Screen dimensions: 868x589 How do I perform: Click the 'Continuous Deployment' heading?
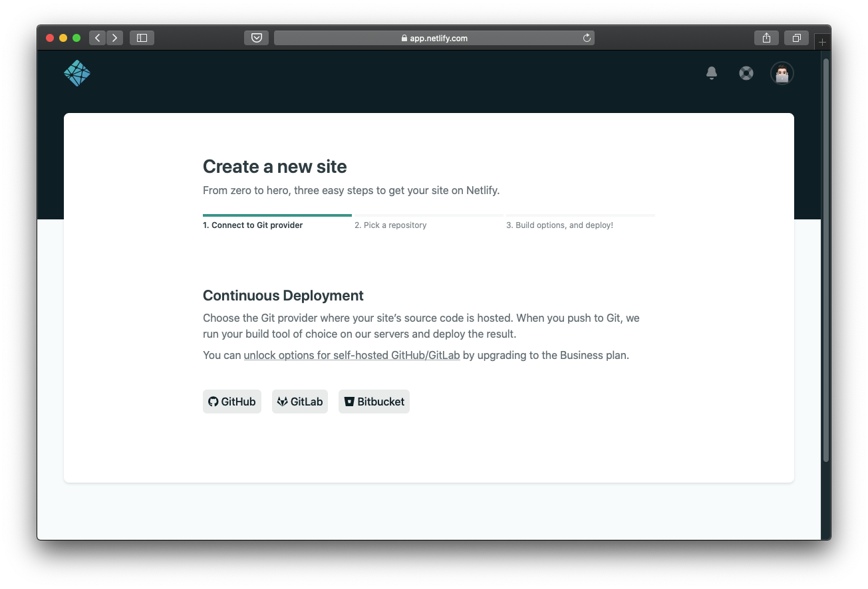[x=283, y=296]
